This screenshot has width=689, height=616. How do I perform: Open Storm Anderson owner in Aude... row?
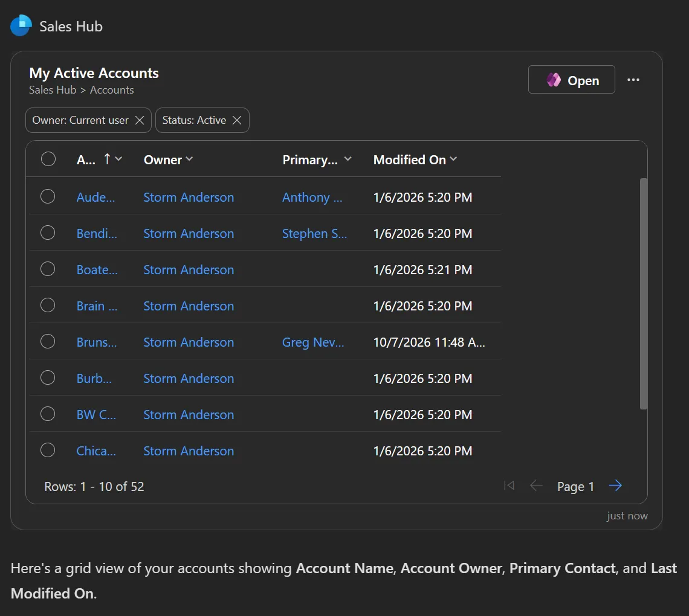coord(189,197)
